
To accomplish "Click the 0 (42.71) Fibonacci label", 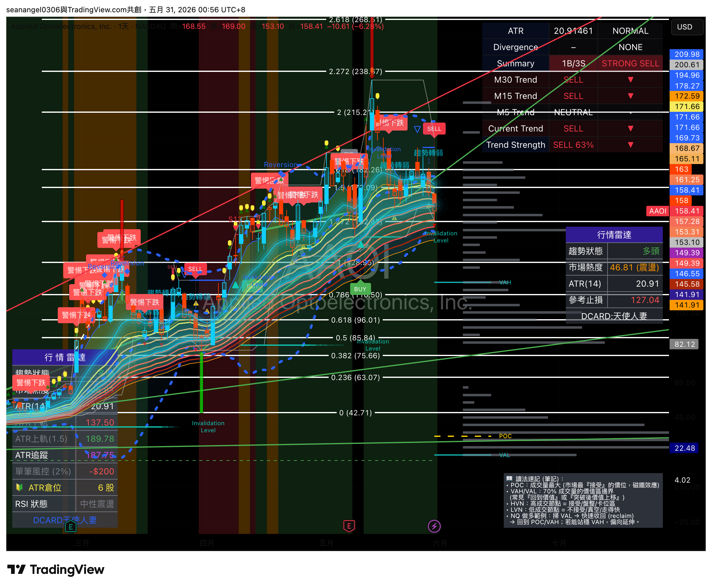I will pyautogui.click(x=355, y=413).
